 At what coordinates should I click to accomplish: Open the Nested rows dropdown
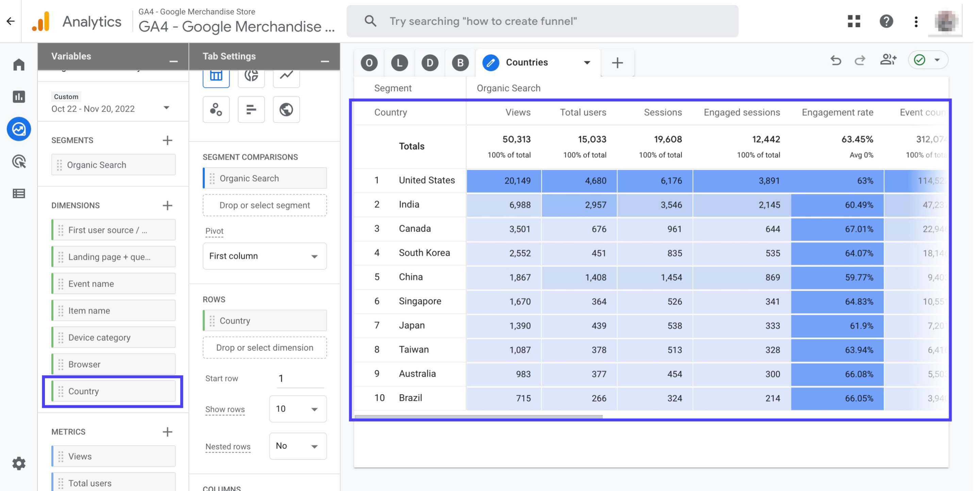298,446
